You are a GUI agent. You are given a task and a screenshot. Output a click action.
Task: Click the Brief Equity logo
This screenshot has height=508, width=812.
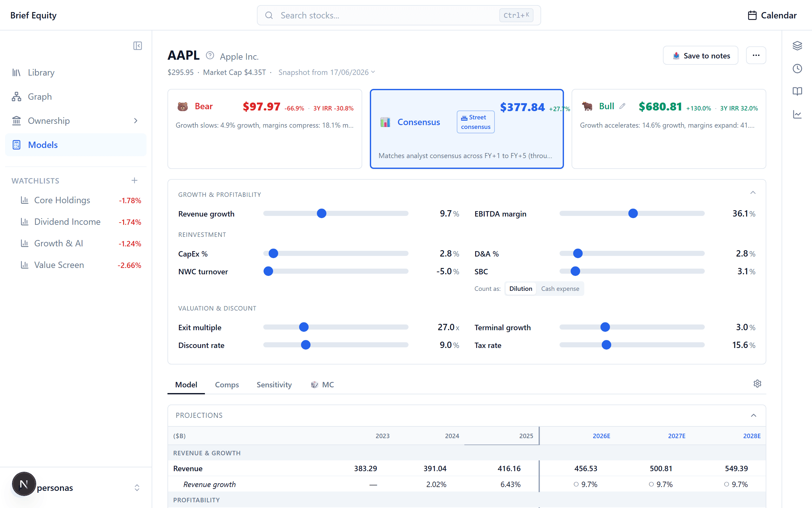(x=34, y=16)
